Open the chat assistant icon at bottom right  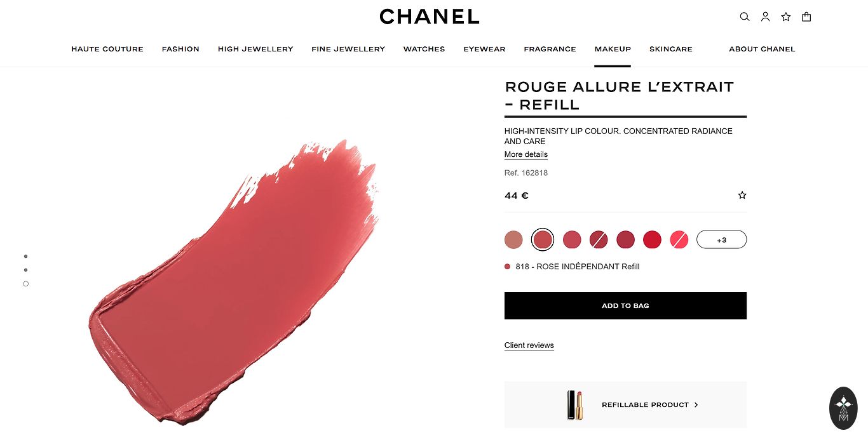pos(843,408)
